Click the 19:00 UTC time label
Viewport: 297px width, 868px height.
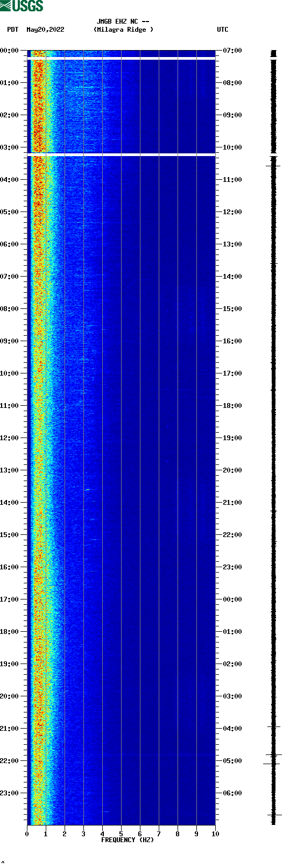[x=232, y=438]
